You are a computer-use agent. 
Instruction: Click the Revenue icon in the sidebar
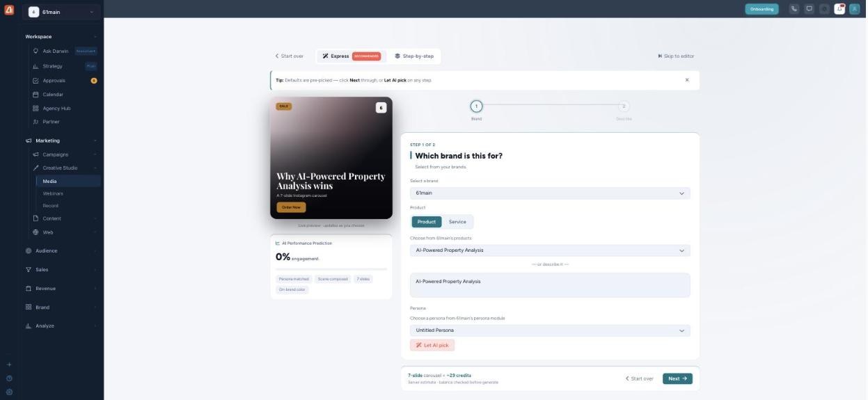click(x=29, y=288)
